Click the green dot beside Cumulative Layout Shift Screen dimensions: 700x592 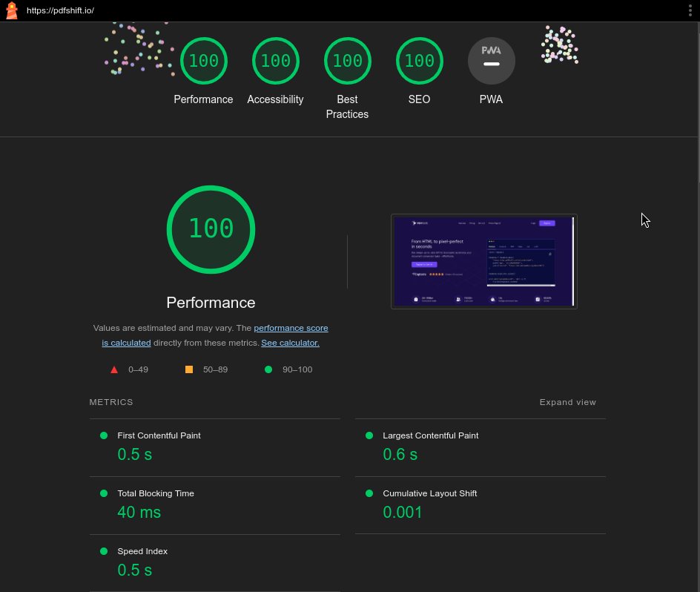coord(369,493)
